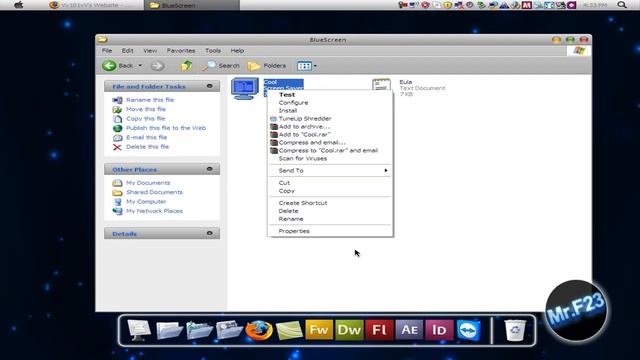Open the Back history dropdown arrow
Screen dimensions: 640x360
click(x=140, y=66)
